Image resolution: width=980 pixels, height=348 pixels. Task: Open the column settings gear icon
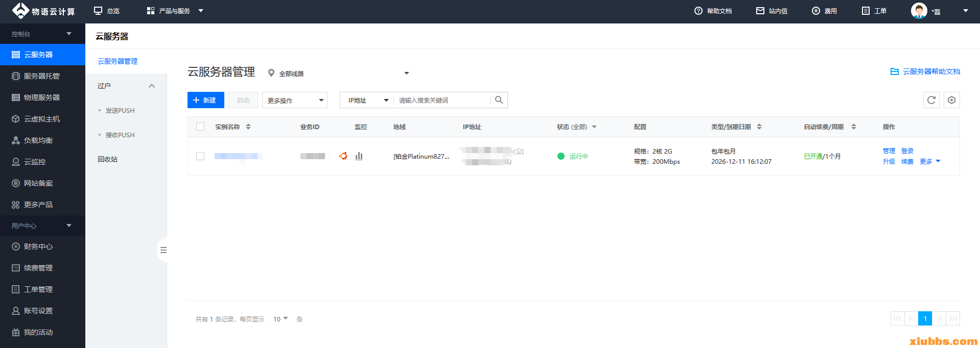tap(951, 100)
